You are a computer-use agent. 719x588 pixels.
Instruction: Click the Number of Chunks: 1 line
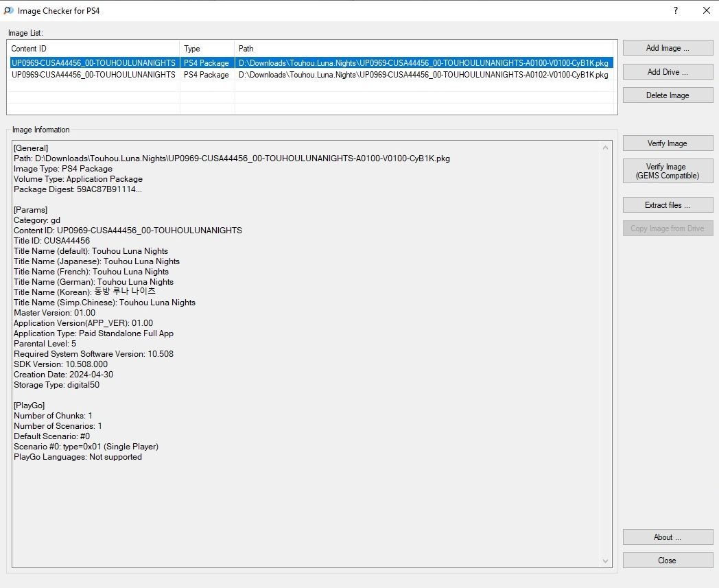[x=53, y=416]
